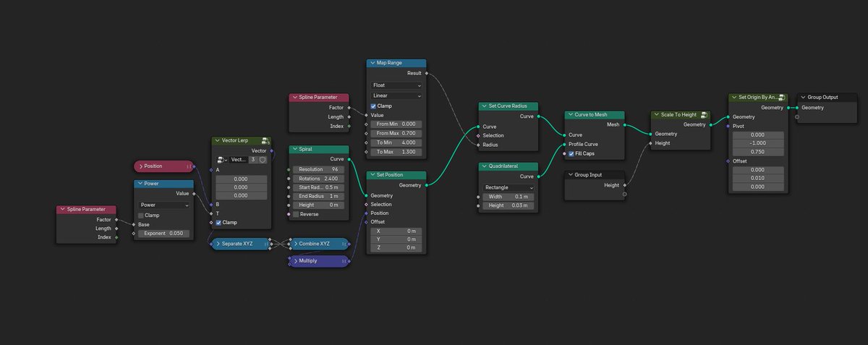Click the Width 0.1 m field in Quadrilateral
868x345 pixels.
509,197
